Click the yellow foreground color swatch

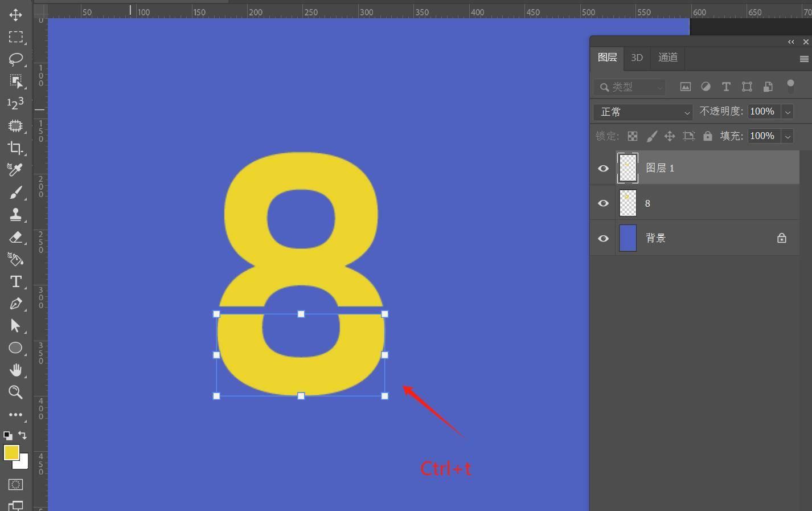point(11,452)
